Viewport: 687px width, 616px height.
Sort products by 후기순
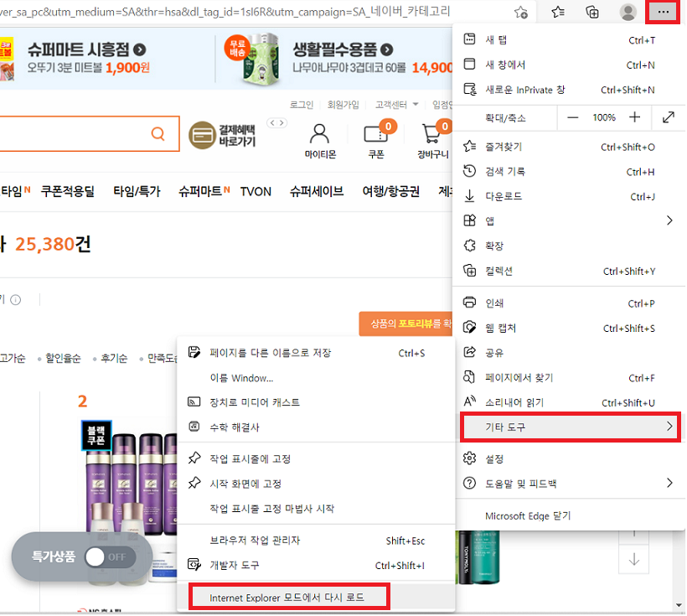pyautogui.click(x=114, y=359)
